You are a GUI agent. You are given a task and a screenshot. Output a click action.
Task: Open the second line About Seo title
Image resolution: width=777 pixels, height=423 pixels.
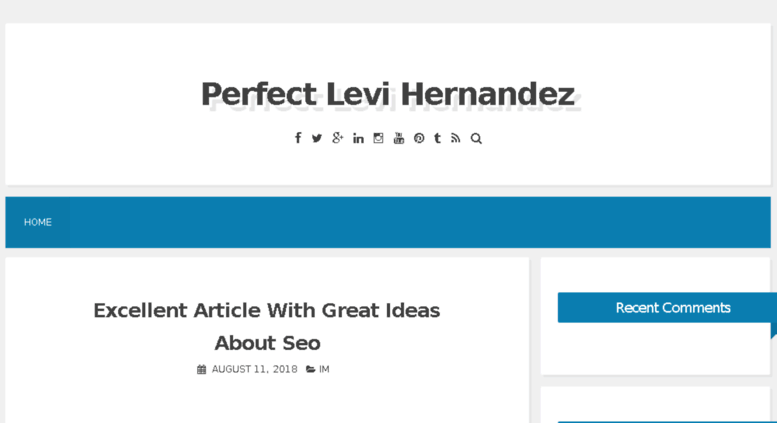(268, 343)
